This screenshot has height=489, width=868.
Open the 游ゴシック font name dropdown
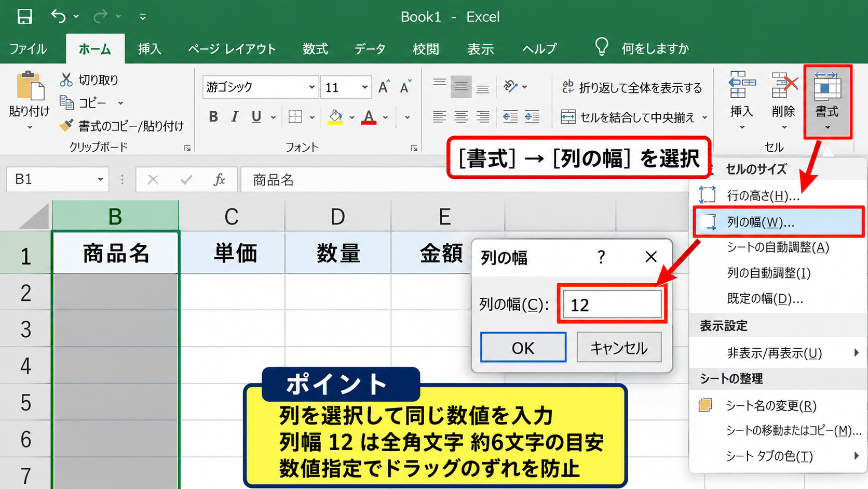(311, 87)
